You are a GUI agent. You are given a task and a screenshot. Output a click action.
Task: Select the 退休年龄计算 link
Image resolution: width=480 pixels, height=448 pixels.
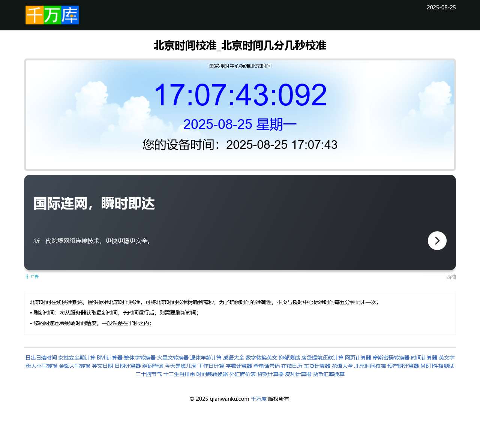point(205,358)
